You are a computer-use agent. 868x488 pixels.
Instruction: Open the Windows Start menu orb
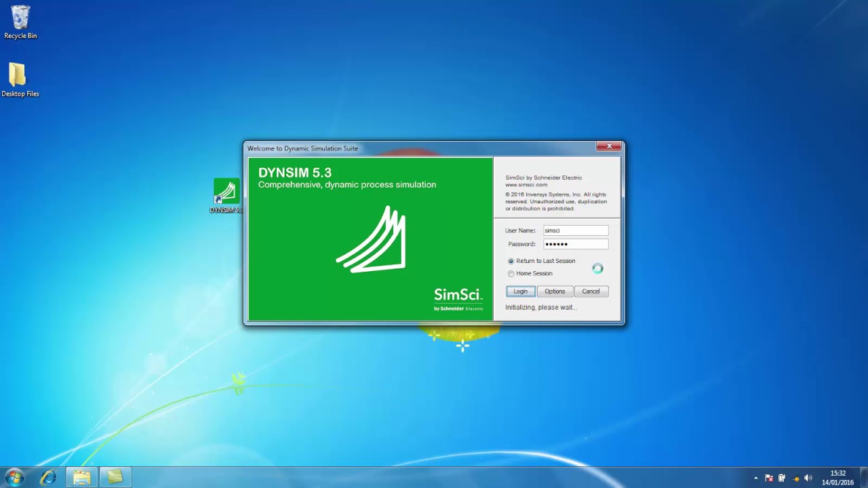coord(14,477)
